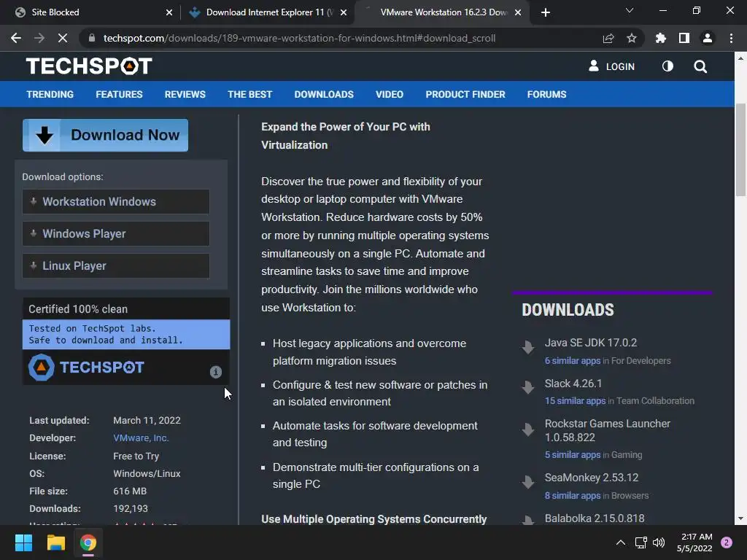This screenshot has height=560, width=747.
Task: Select the VMware Workstation 16.2.3 tab
Action: [443, 12]
